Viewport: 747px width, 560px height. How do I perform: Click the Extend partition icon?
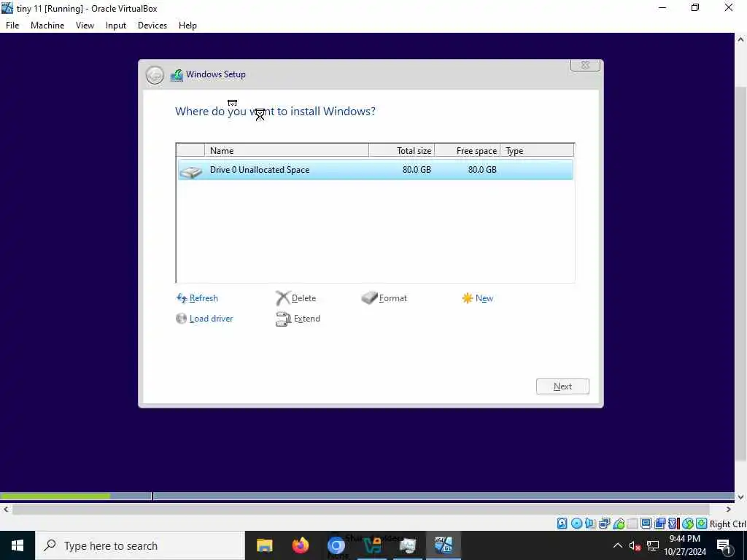283,319
